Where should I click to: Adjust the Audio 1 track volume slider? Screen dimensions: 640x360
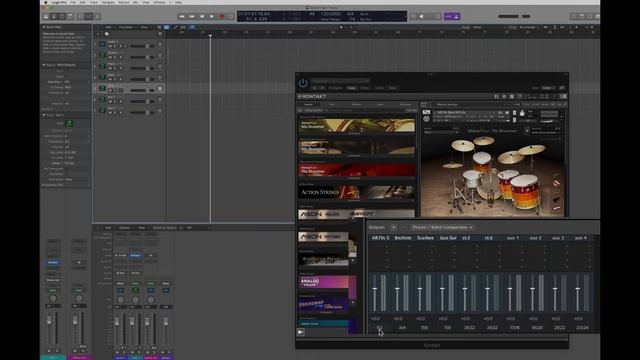pyautogui.click(x=142, y=46)
